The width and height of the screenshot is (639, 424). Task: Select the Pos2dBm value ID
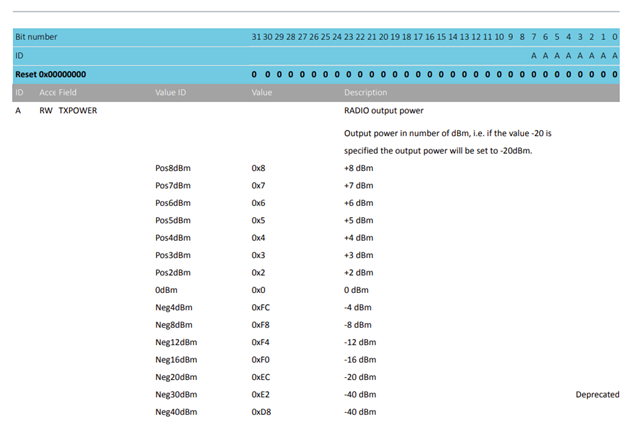tap(173, 272)
